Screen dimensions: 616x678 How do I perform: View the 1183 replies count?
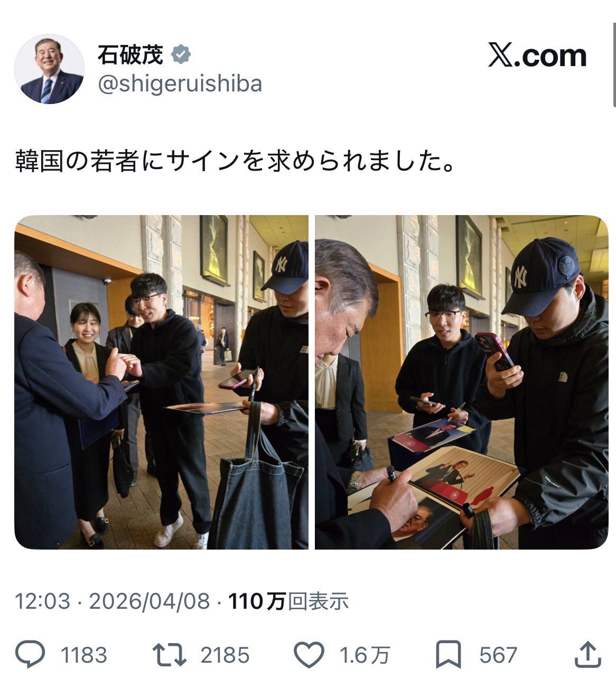tap(84, 655)
